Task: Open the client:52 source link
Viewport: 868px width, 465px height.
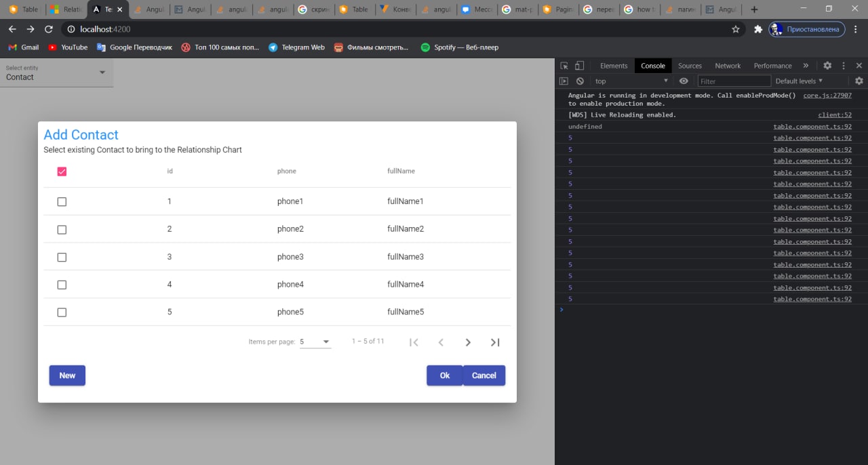Action: click(835, 115)
